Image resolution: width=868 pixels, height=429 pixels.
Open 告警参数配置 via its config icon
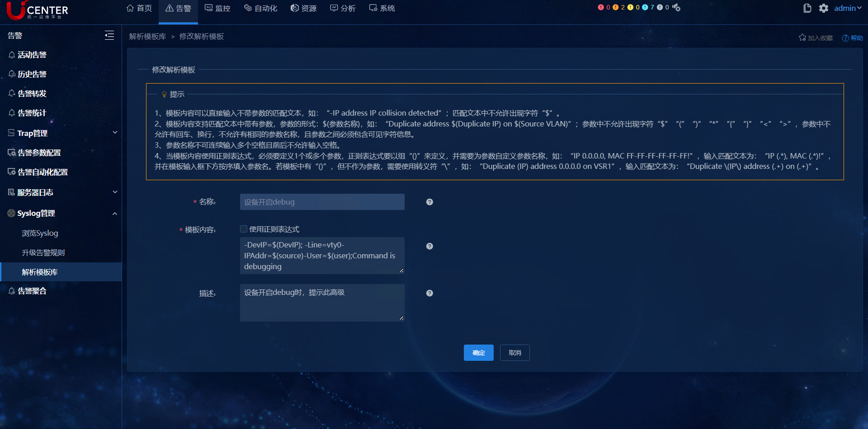(x=12, y=153)
